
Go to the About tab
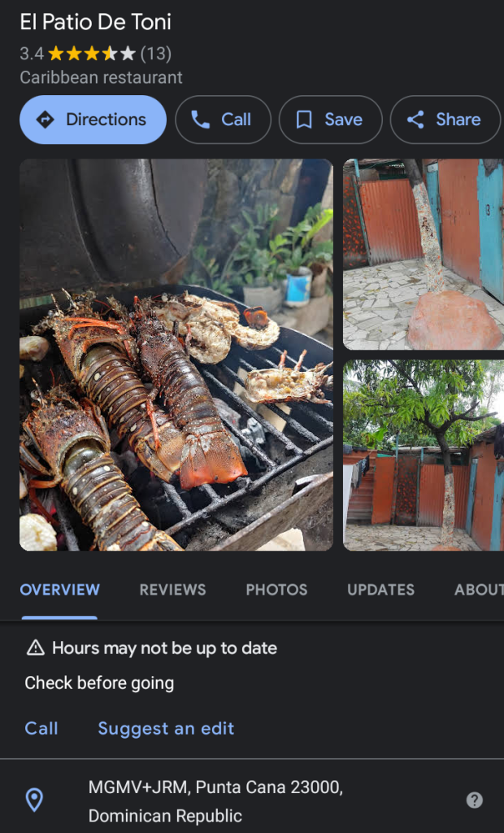[478, 590]
